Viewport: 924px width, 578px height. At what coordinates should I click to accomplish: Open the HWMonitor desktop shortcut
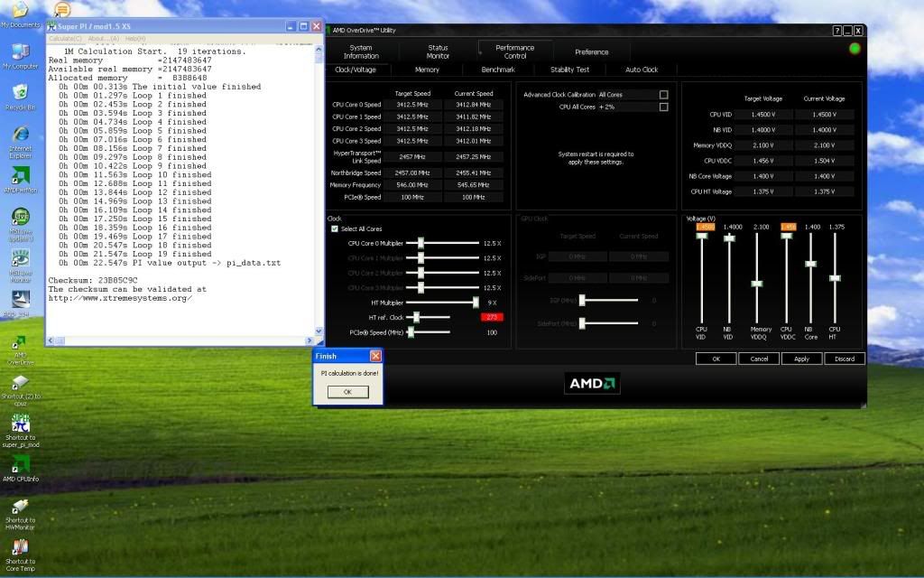click(x=20, y=514)
